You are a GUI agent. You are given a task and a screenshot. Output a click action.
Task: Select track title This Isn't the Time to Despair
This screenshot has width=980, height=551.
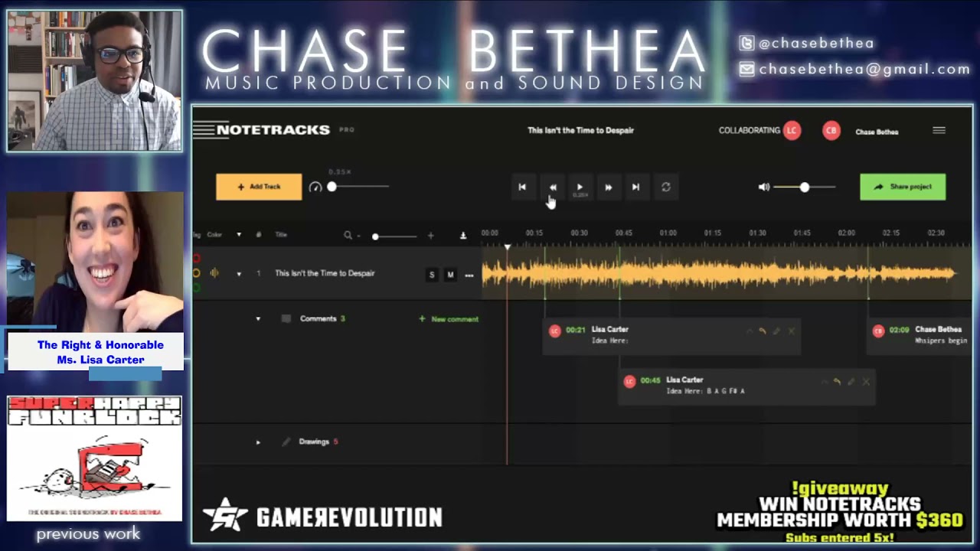tap(325, 273)
